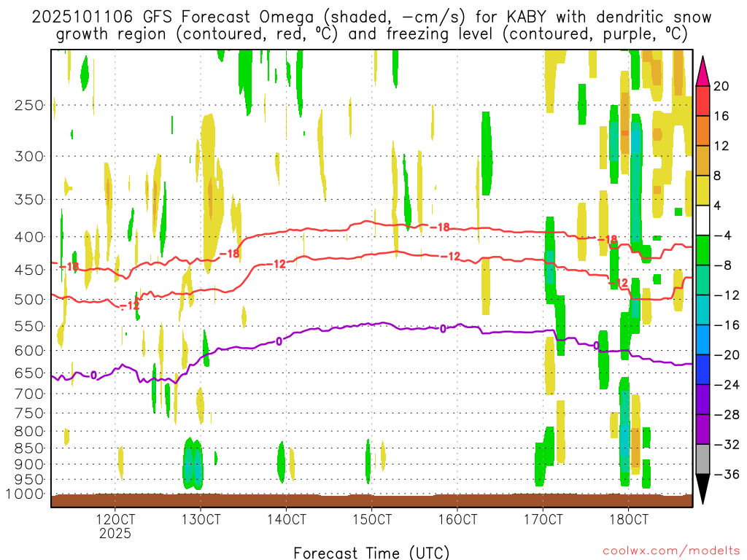Image resolution: width=747 pixels, height=560 pixels.
Task: Click the white colorbar segment between 4 and -4
Action: pyautogui.click(x=703, y=220)
